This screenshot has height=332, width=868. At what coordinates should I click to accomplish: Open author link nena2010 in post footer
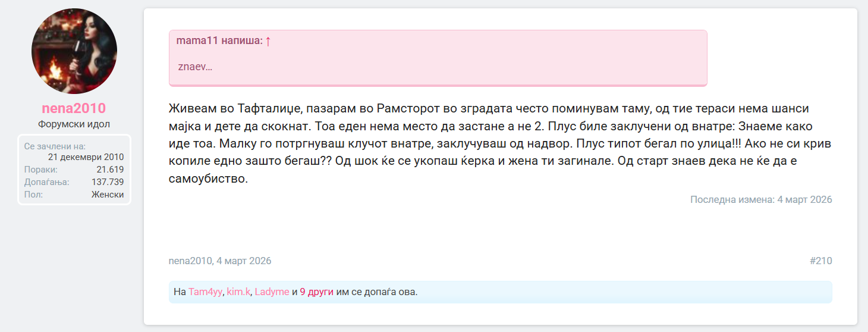coord(190,261)
